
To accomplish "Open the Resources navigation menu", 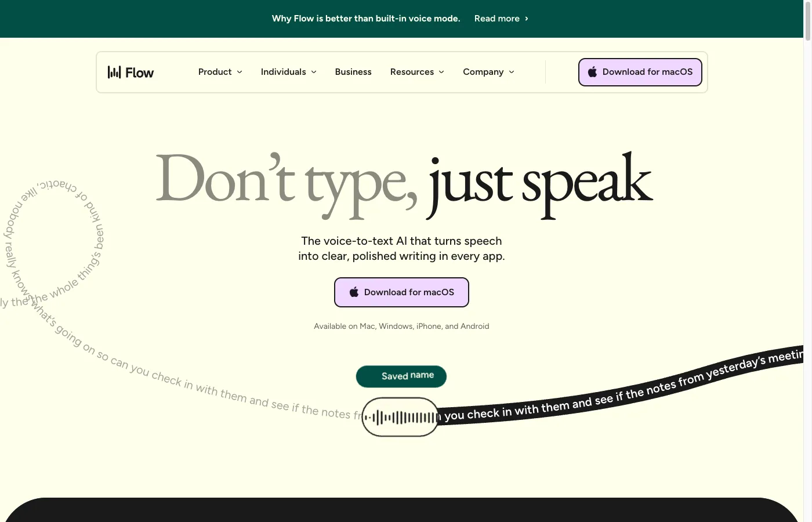I will click(418, 72).
